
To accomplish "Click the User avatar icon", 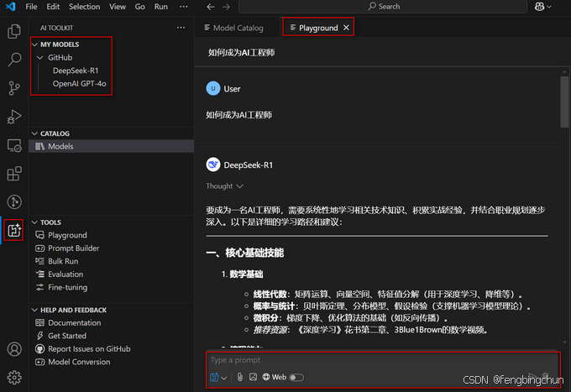I will 213,88.
